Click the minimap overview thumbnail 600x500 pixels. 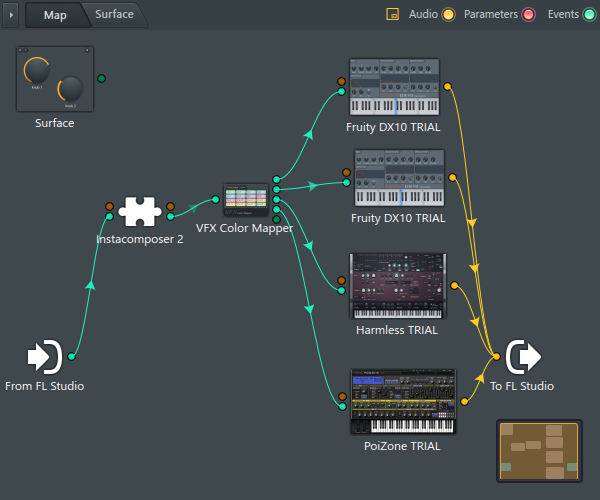539,451
